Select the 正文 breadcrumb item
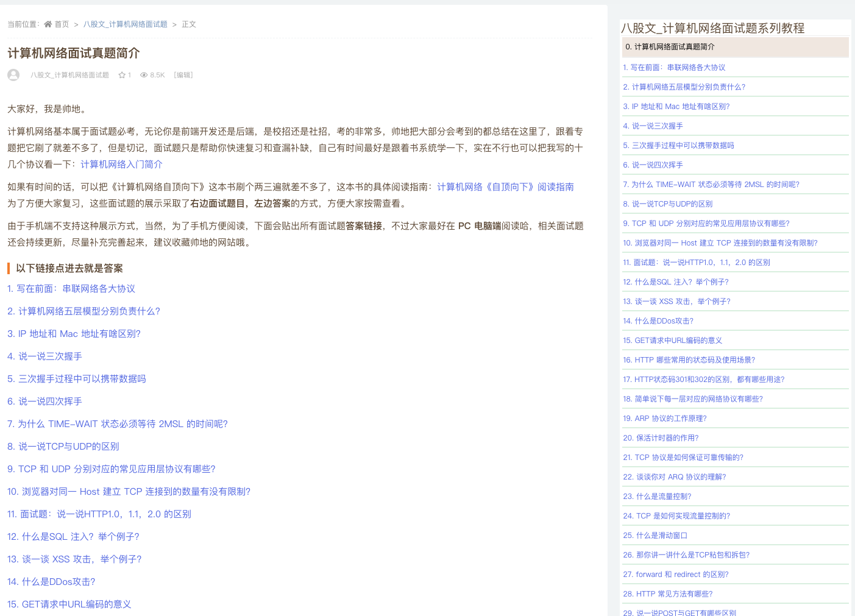The width and height of the screenshot is (855, 616). pyautogui.click(x=188, y=24)
